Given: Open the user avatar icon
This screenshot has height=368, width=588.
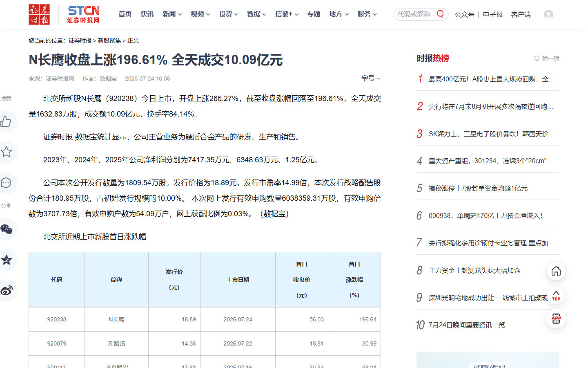Looking at the screenshot, I should point(548,14).
